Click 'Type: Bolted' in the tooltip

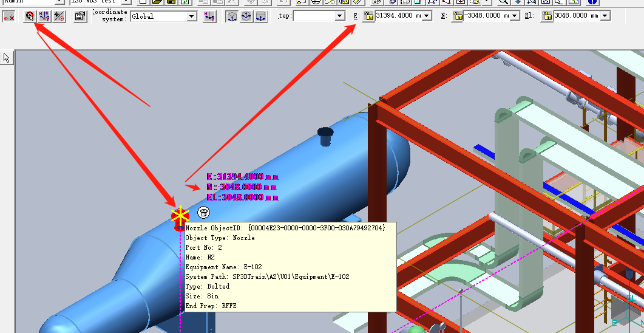[208, 286]
